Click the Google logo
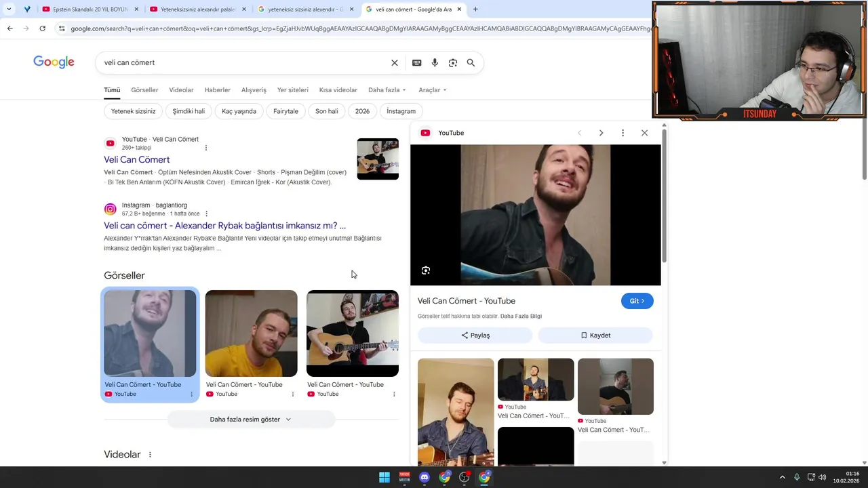 pos(54,62)
